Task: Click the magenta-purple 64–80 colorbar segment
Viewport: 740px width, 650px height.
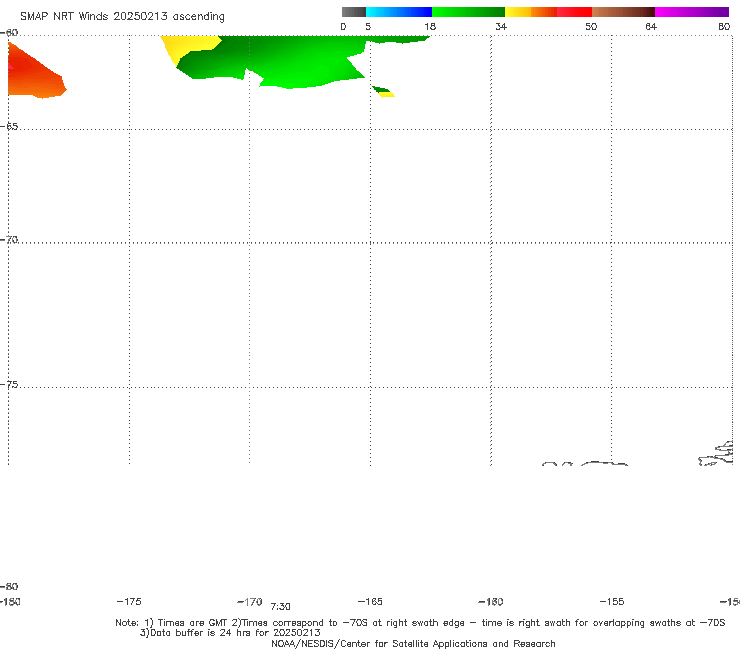Action: click(692, 12)
